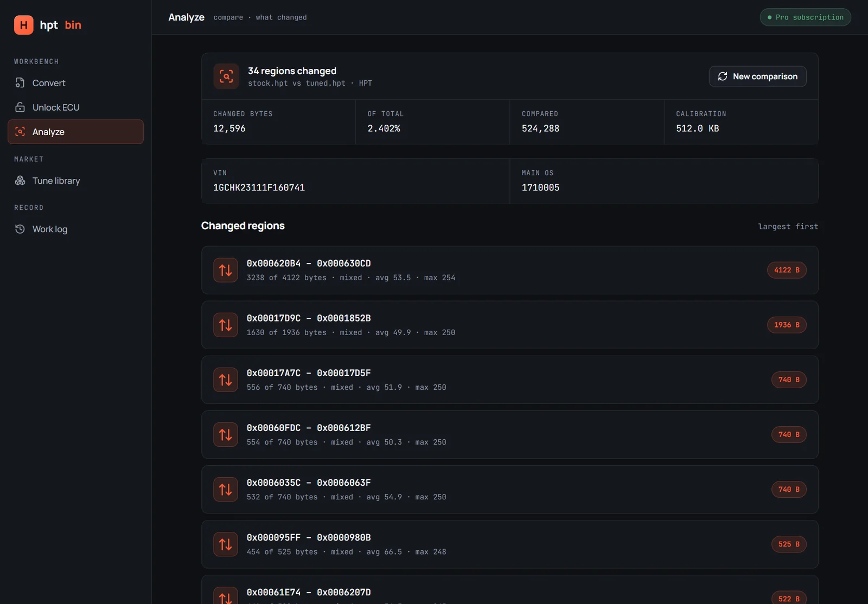Image resolution: width=868 pixels, height=604 pixels.
Task: Click the Analyze page title in header
Action: [186, 17]
